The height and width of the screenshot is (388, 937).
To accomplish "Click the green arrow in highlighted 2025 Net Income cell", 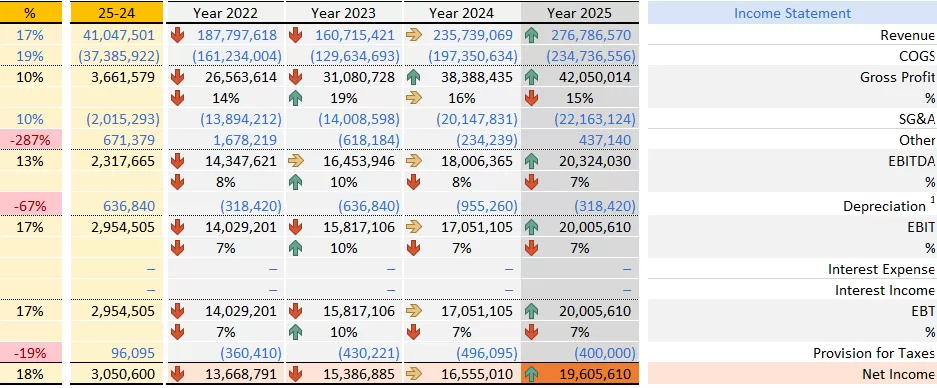I will pos(531,374).
